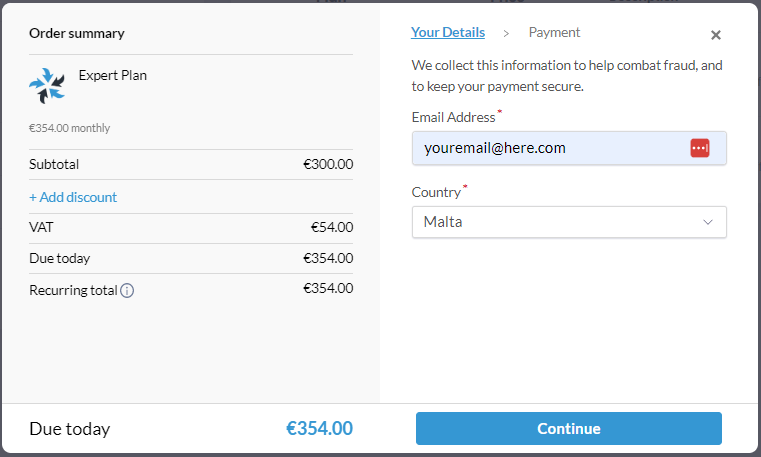This screenshot has height=457, width=761.
Task: Click the Expert Plan logo icon
Action: [47, 86]
